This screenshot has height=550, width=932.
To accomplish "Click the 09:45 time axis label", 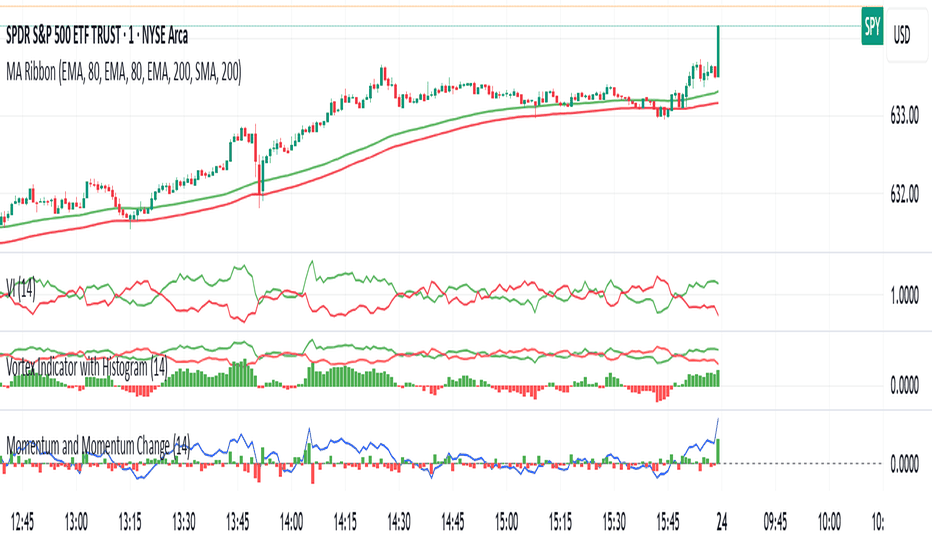I will 775,522.
